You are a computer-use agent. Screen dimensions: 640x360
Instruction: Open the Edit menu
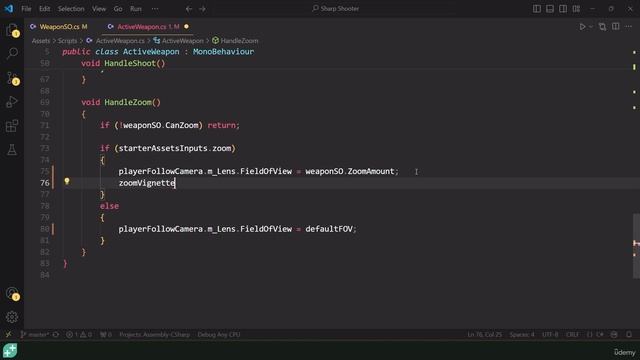[44, 9]
